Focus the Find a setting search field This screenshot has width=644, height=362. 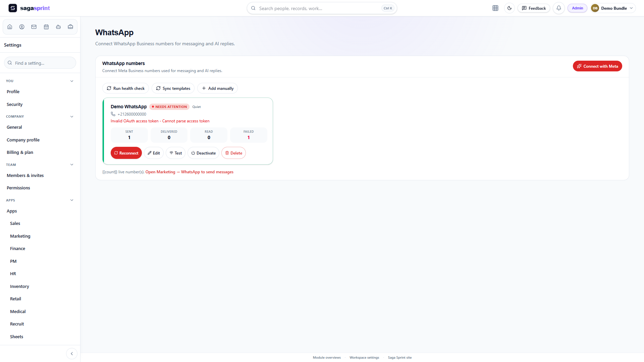[40, 63]
